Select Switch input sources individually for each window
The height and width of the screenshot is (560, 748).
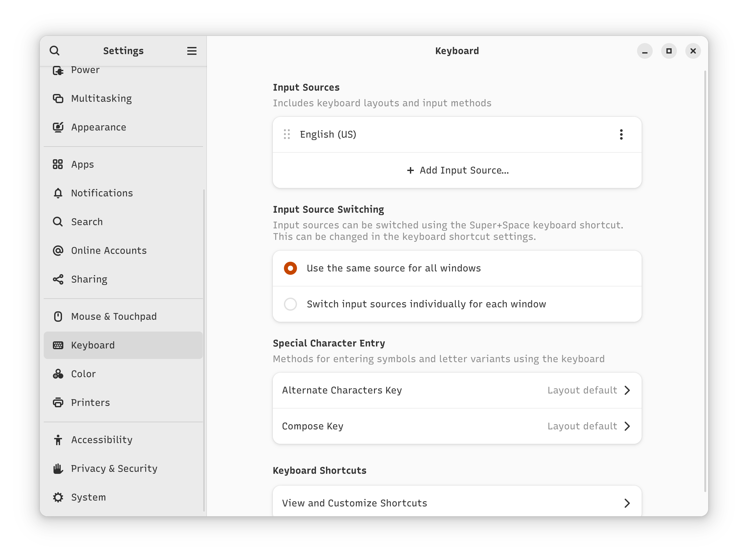click(x=290, y=304)
